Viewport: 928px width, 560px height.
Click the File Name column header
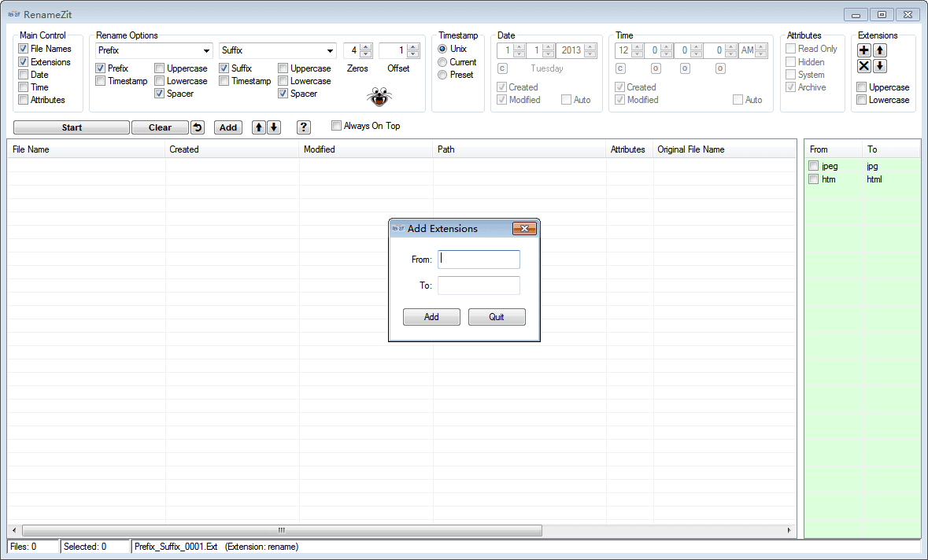coord(87,149)
